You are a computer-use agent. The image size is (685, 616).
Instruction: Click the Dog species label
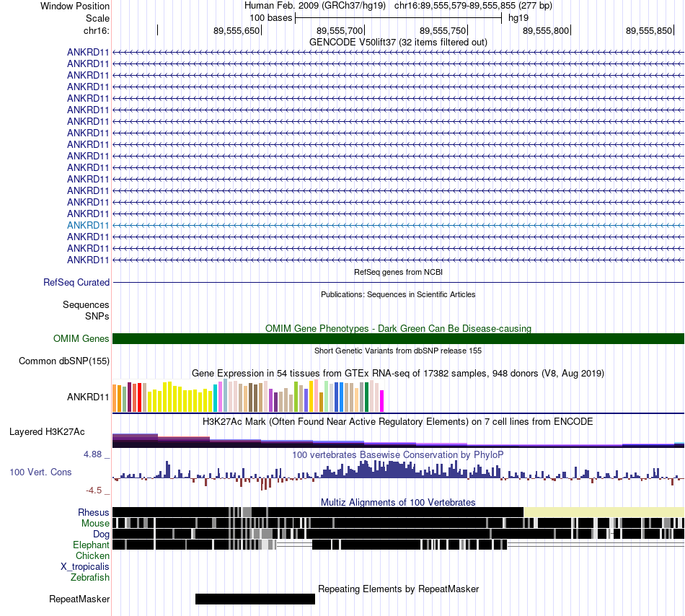tap(101, 534)
